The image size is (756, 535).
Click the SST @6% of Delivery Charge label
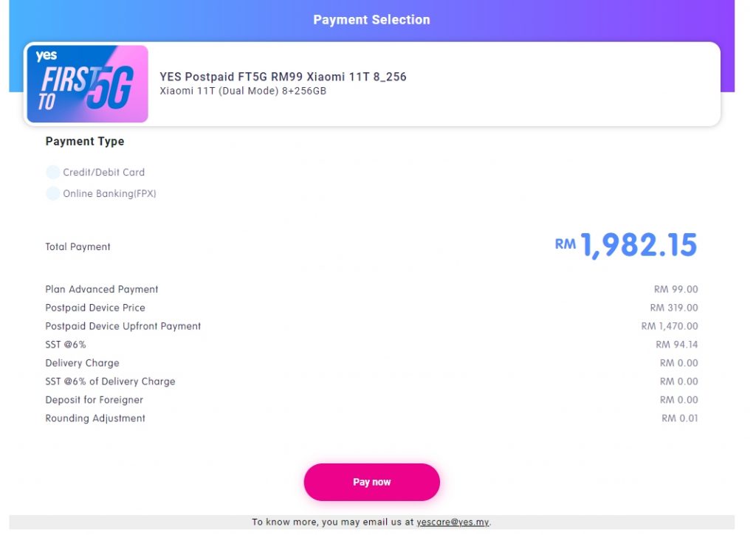(110, 382)
